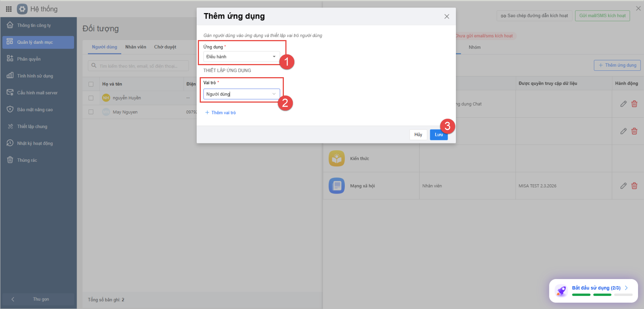
Task: Click the onboarding progress bar
Action: [602, 295]
